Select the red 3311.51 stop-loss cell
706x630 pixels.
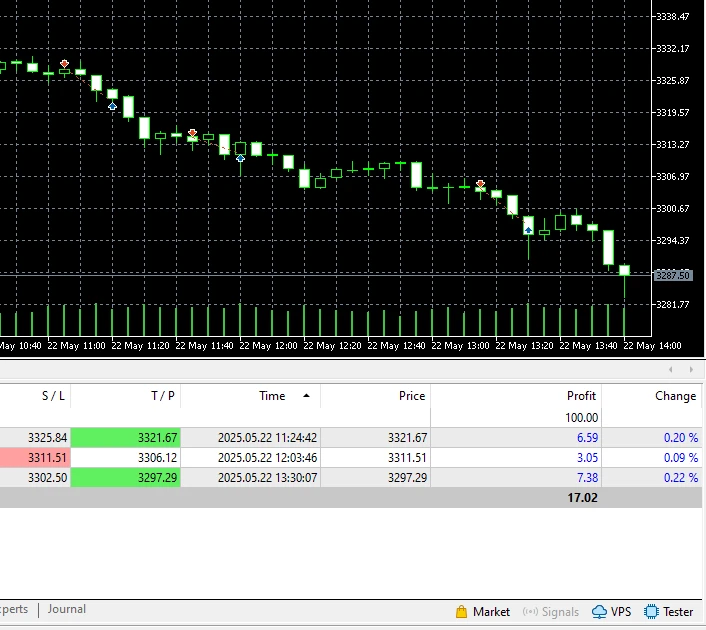tap(36, 457)
